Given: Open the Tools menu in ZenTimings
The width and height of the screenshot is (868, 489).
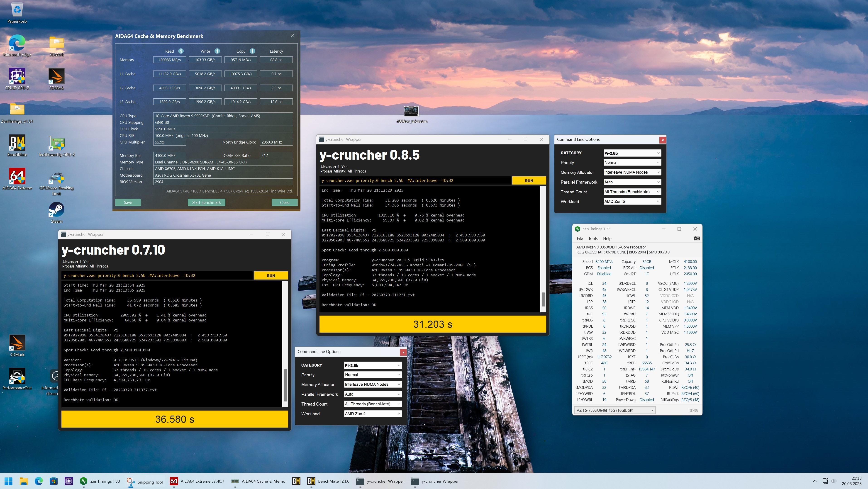Looking at the screenshot, I should point(593,238).
